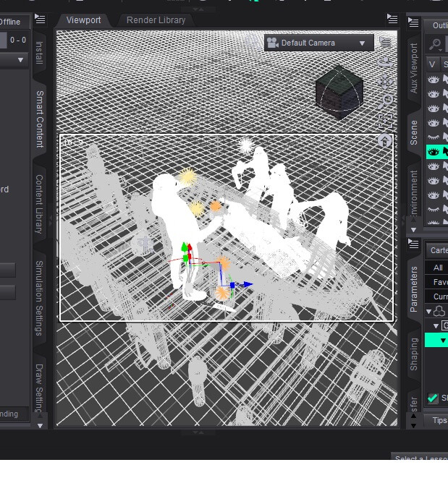The width and height of the screenshot is (448, 478).
Task: Hide the highlighted selected Scene row's eye
Action: point(434,152)
